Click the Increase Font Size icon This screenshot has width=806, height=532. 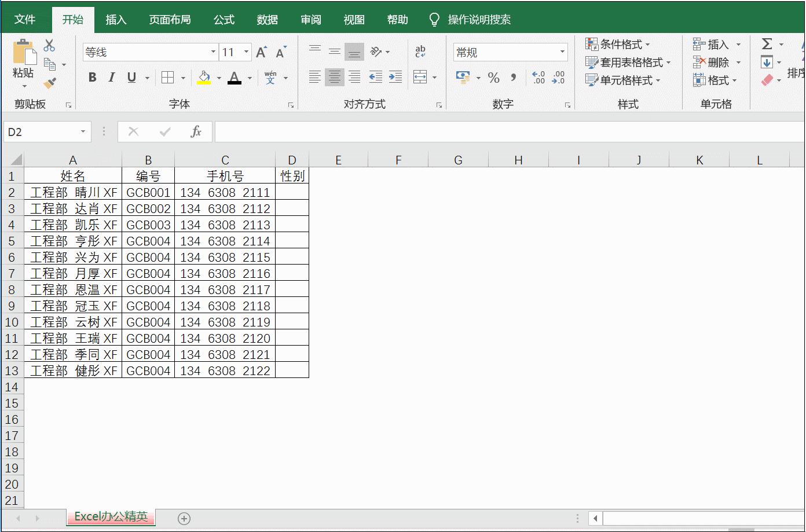pyautogui.click(x=261, y=51)
